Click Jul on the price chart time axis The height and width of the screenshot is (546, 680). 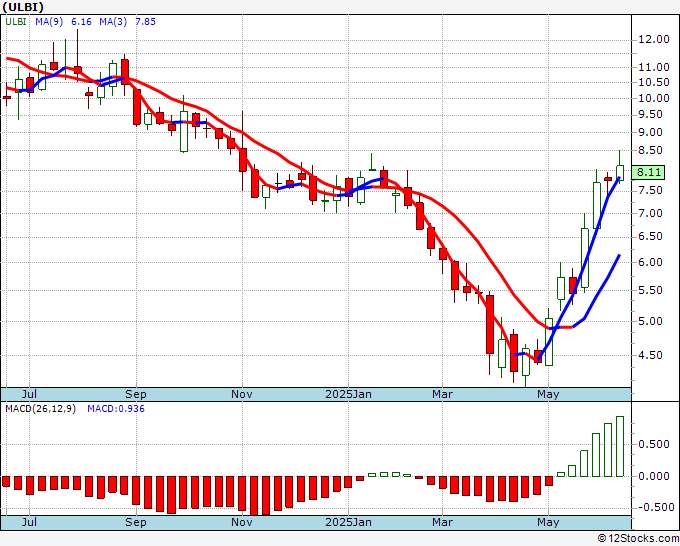pyautogui.click(x=29, y=394)
